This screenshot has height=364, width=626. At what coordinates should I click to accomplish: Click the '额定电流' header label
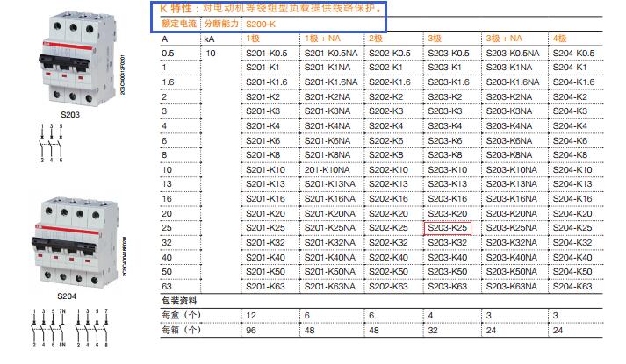coord(178,24)
